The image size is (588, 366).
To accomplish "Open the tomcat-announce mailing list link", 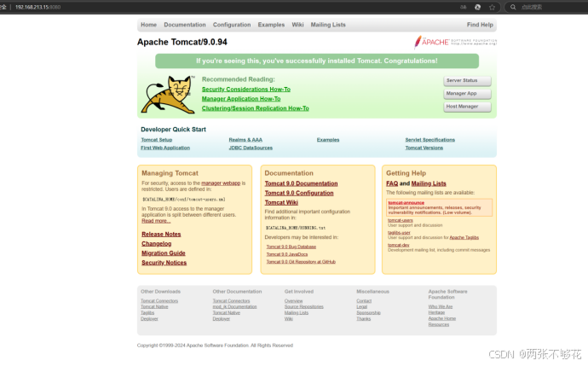I will (406, 203).
